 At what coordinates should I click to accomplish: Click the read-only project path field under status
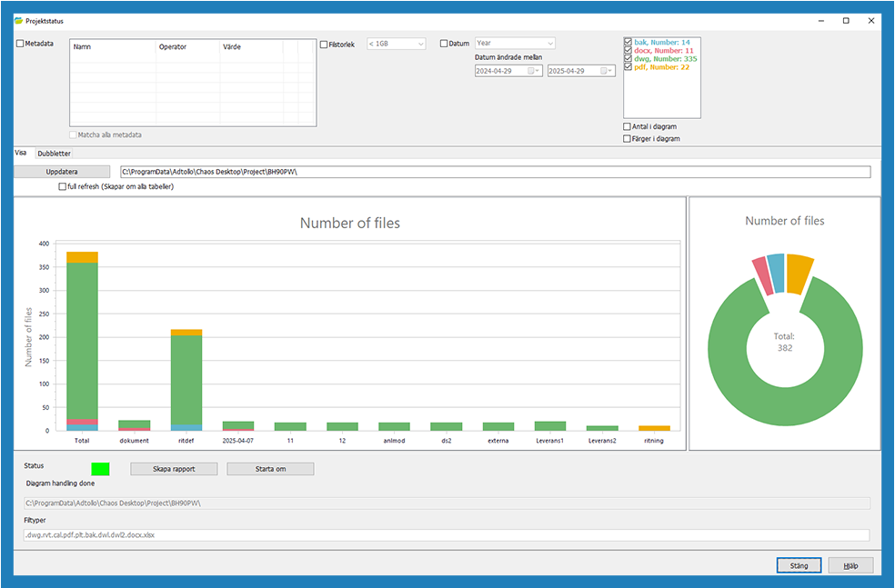[447, 503]
